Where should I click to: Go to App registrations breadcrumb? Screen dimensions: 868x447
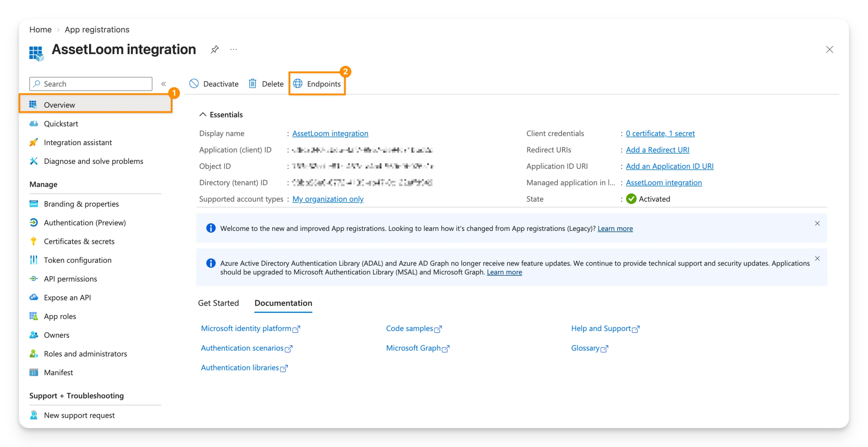97,30
